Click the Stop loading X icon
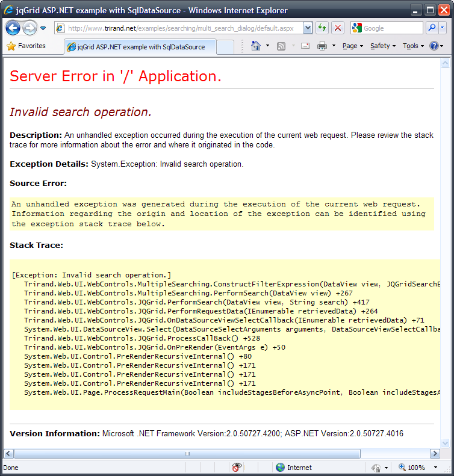 pos(338,28)
